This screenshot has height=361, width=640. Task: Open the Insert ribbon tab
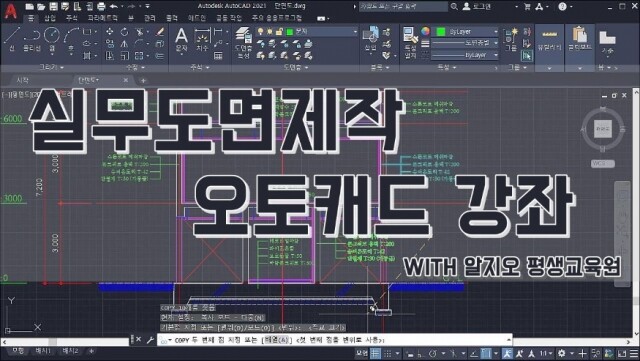pos(50,18)
